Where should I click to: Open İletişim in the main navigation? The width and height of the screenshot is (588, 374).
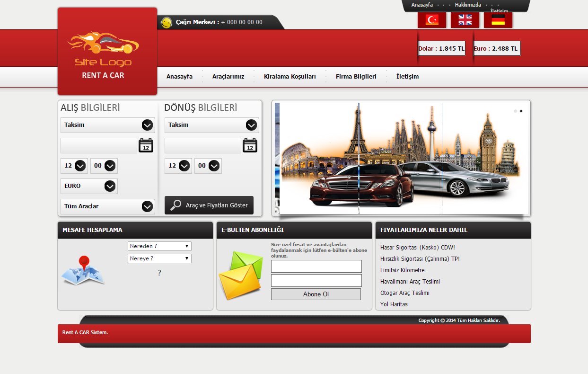coord(407,77)
